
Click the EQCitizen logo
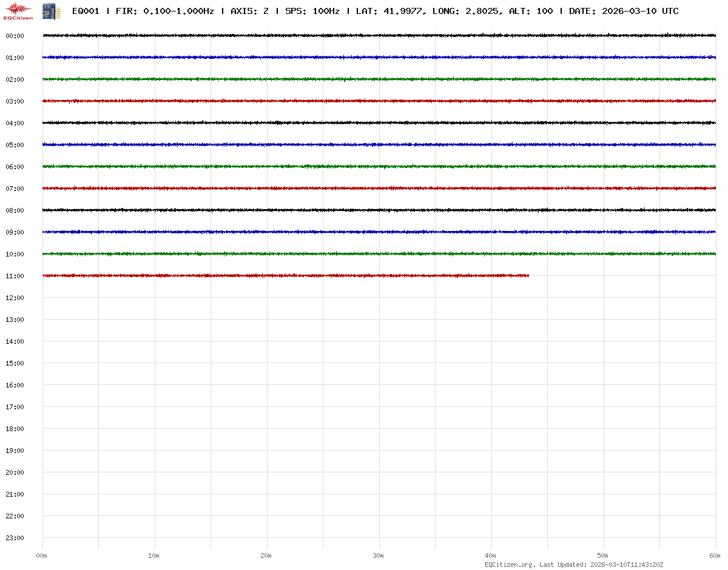point(18,11)
